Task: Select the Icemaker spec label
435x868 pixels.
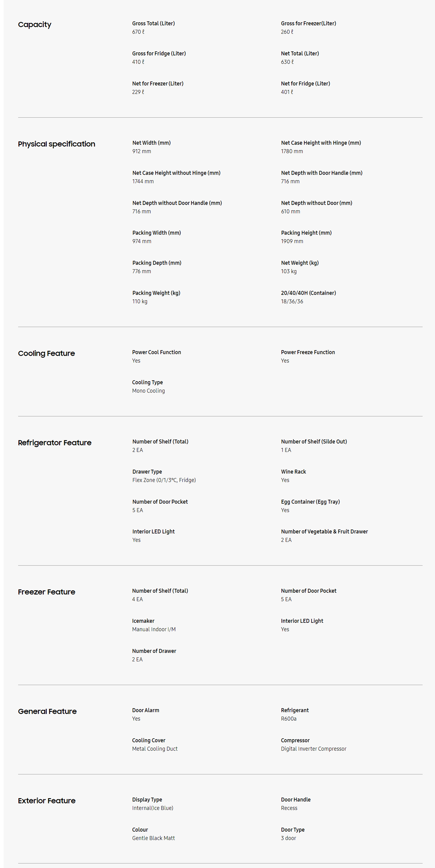Action: [x=143, y=621]
